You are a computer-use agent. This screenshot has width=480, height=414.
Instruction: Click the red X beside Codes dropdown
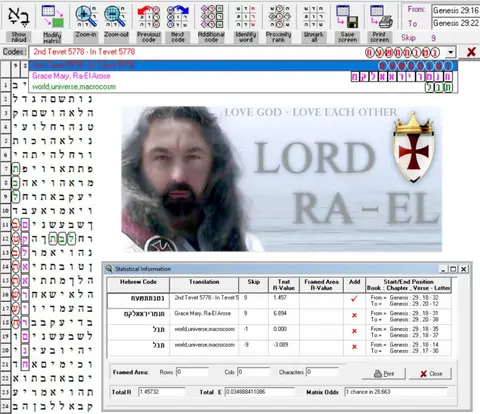pos(471,52)
